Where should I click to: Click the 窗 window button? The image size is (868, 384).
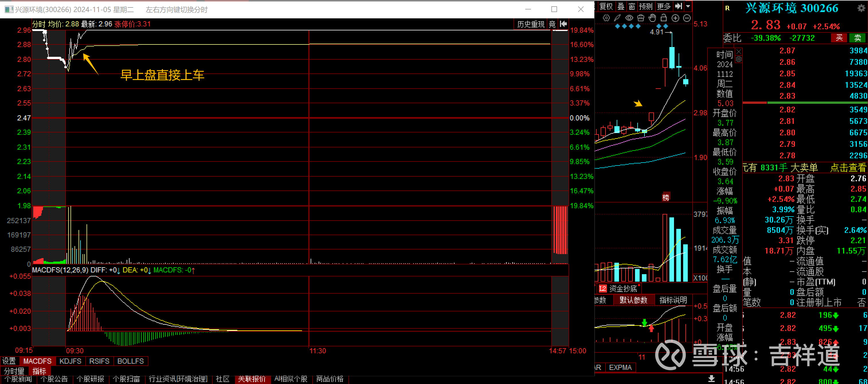632,6
